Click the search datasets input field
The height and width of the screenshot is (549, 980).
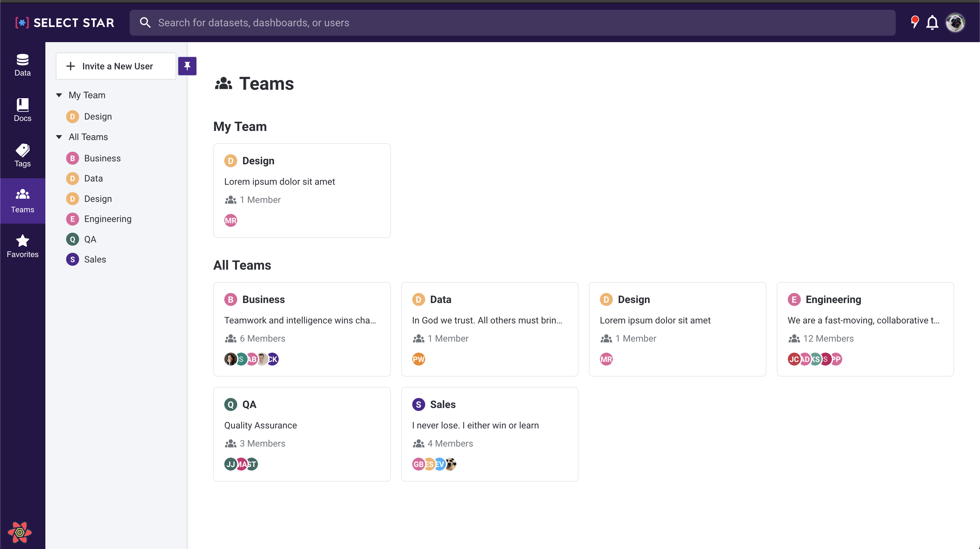coord(512,23)
